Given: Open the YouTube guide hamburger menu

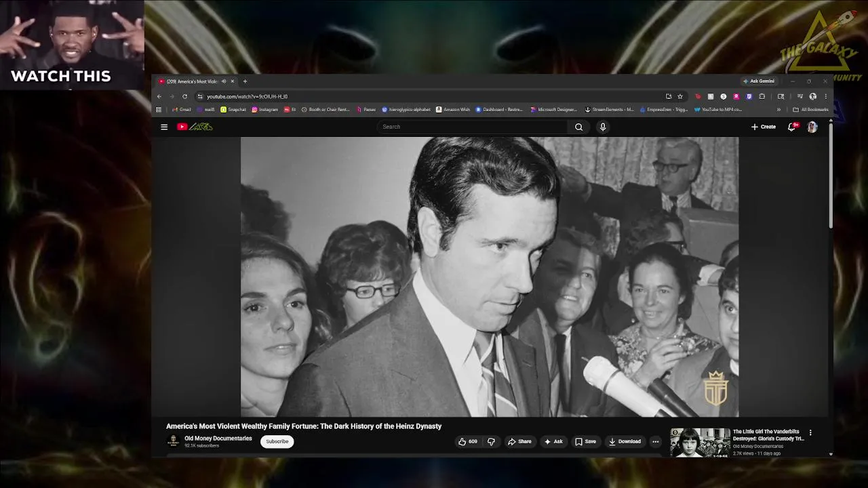Looking at the screenshot, I should coord(164,127).
